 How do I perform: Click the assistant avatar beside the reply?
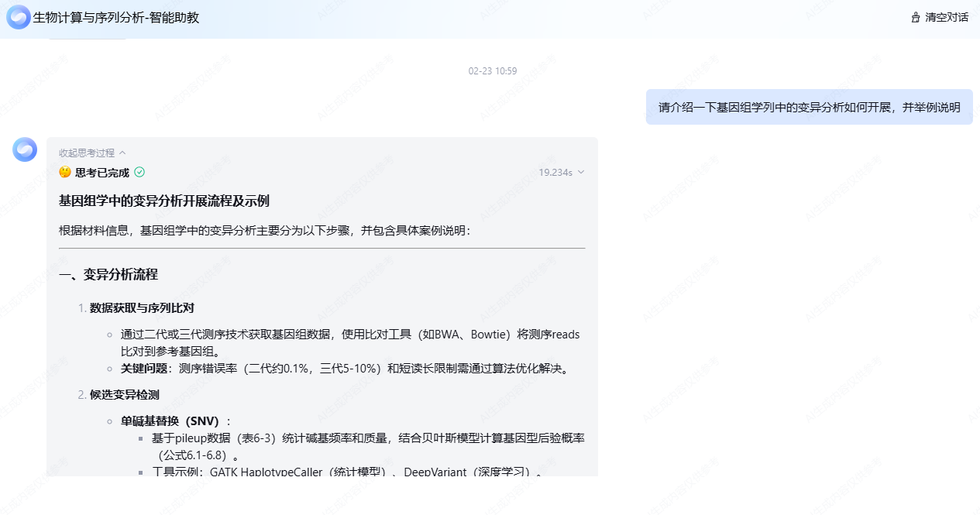[25, 149]
